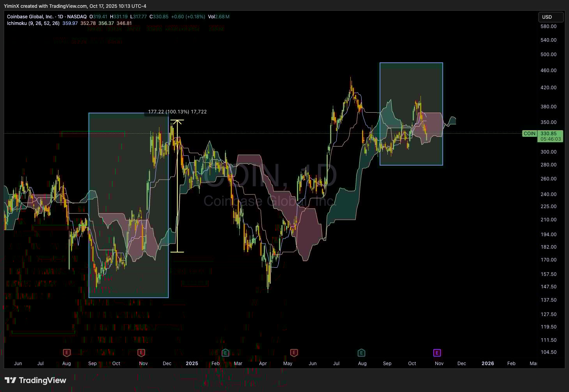Image resolution: width=569 pixels, height=392 pixels.
Task: Click the 111.50 price axis label
Action: [x=548, y=340]
